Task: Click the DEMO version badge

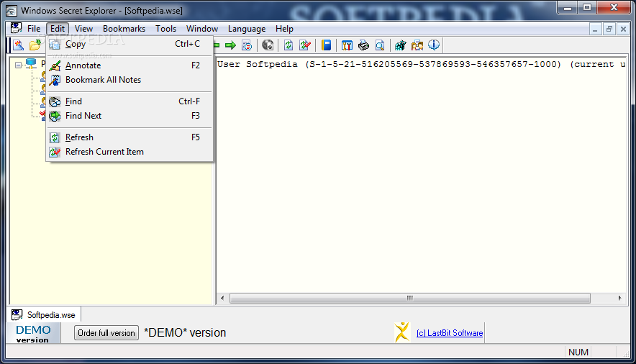Action: coord(33,334)
